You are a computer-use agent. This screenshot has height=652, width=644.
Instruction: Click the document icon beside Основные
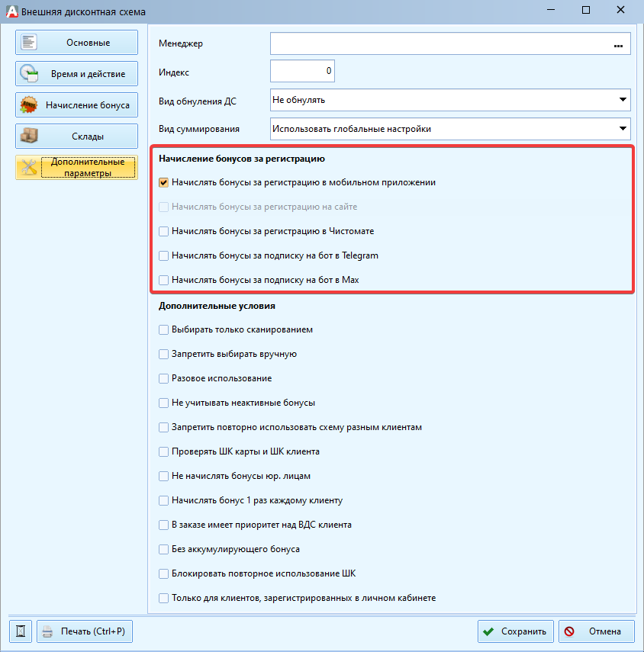[29, 42]
